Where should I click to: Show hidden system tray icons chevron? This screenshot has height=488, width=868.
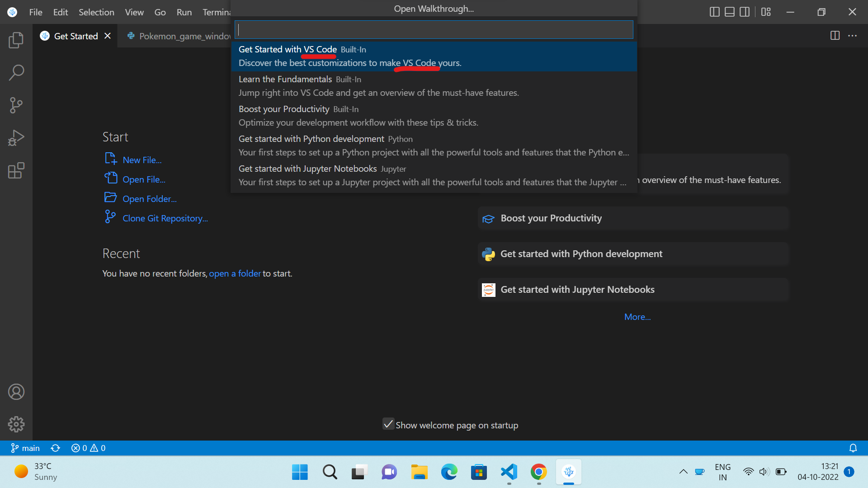(684, 472)
